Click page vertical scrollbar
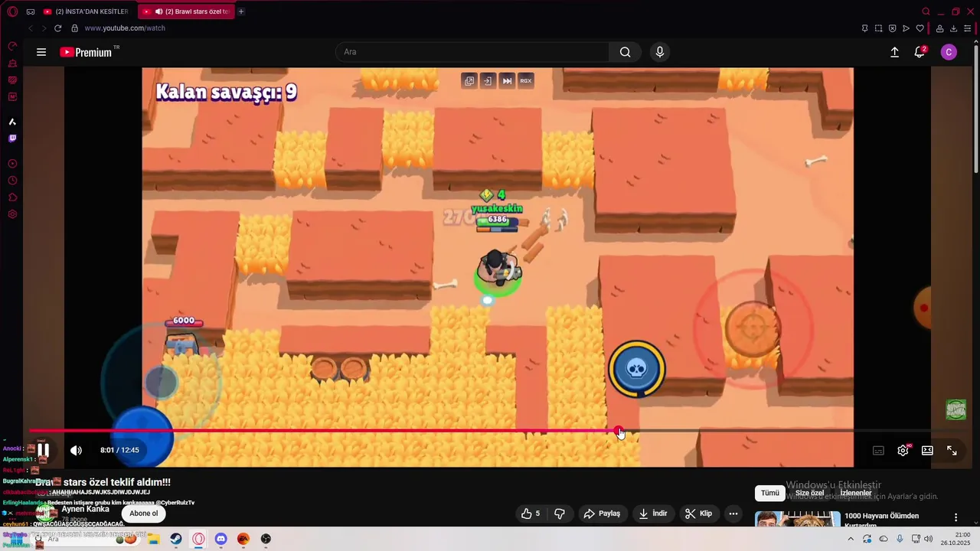980x551 pixels. coord(976,107)
